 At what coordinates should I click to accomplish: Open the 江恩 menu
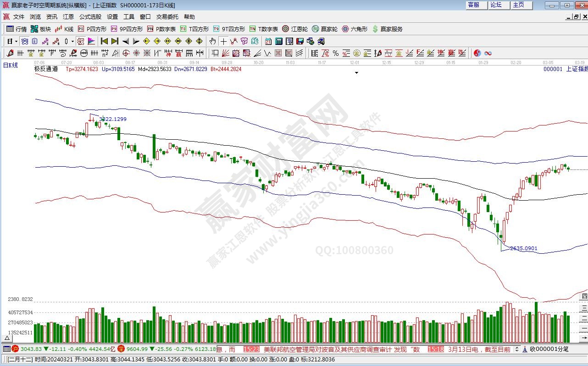point(68,17)
